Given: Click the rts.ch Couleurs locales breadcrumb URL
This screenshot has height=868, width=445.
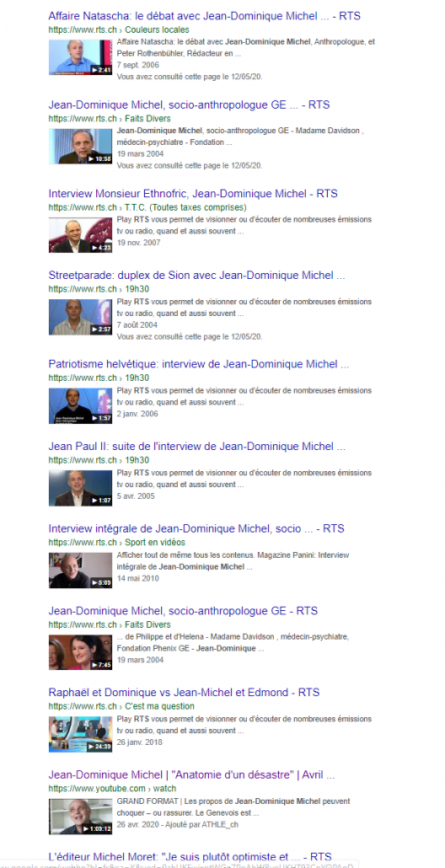Looking at the screenshot, I should (x=119, y=29).
